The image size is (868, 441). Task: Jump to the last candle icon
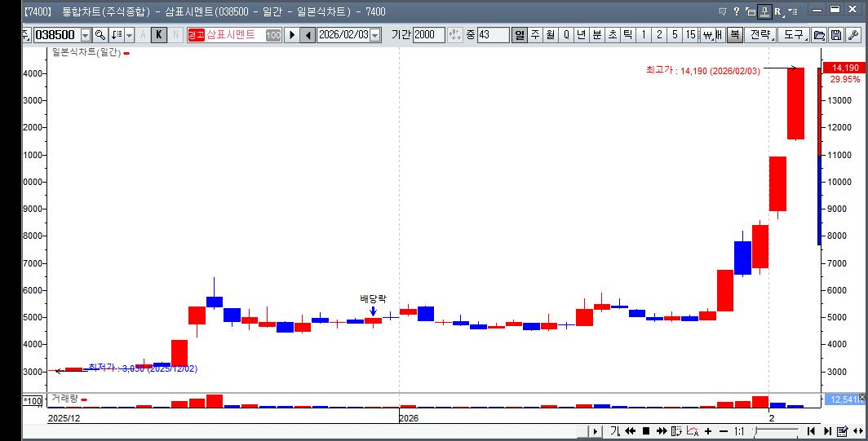point(827,431)
